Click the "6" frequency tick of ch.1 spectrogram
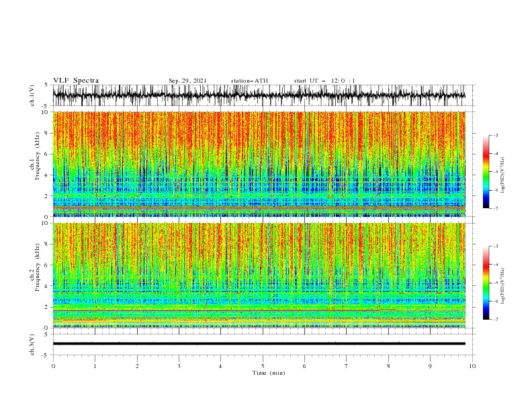This screenshot has height=411, width=532. click(x=46, y=154)
